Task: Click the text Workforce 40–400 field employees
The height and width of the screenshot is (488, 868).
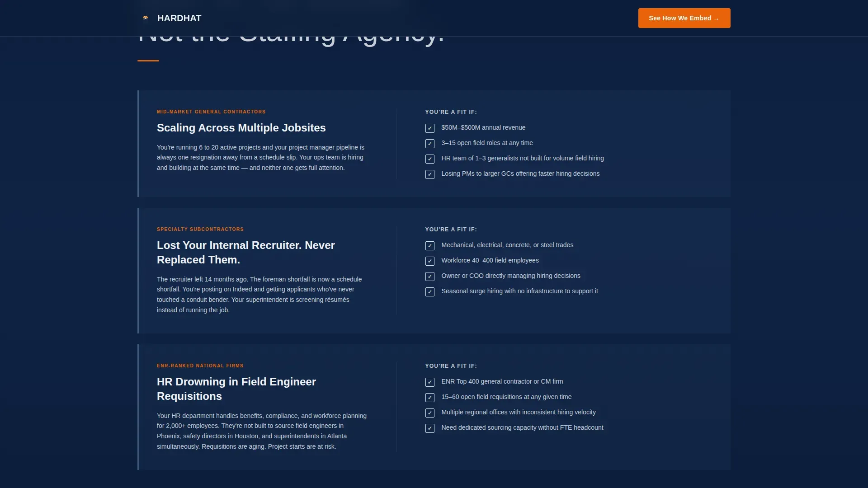Action: coord(490,260)
